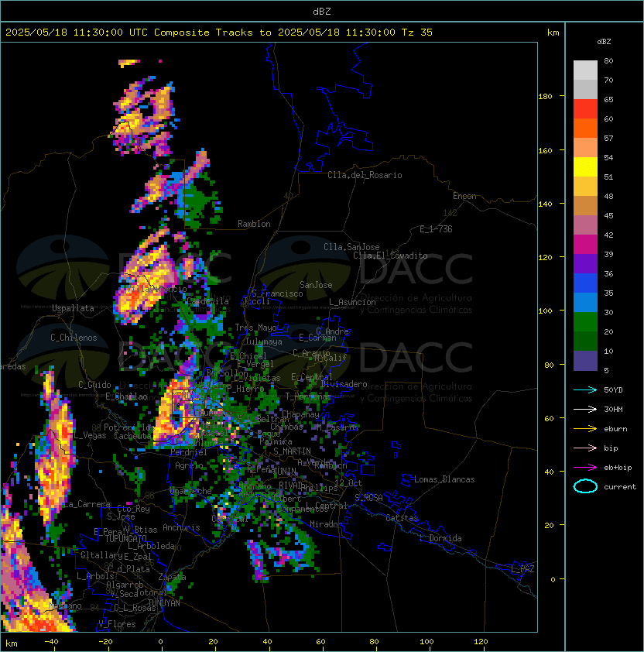Click the 'C_Chilenos' map label
This screenshot has height=652, width=644.
pyautogui.click(x=74, y=338)
